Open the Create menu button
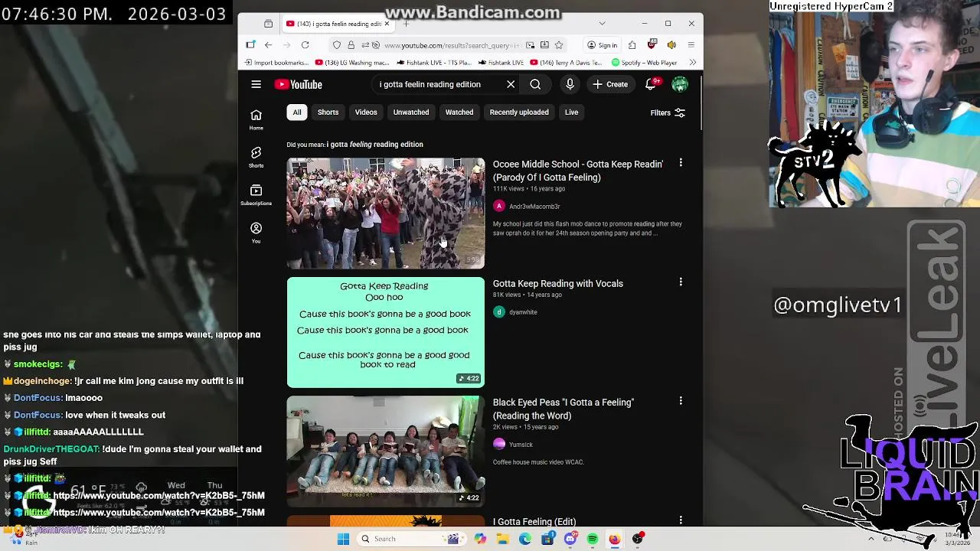This screenshot has height=551, width=980. pos(610,84)
